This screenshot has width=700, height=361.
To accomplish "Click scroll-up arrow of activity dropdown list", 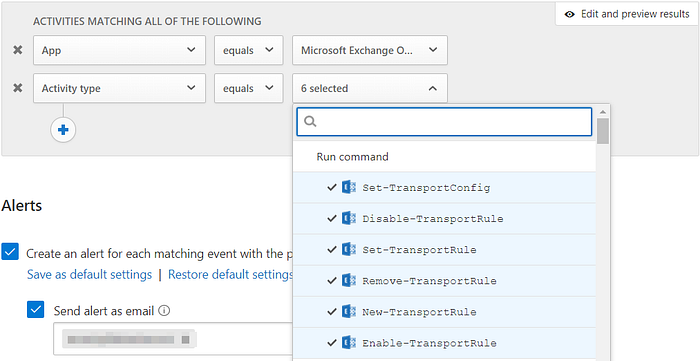I will 603,112.
